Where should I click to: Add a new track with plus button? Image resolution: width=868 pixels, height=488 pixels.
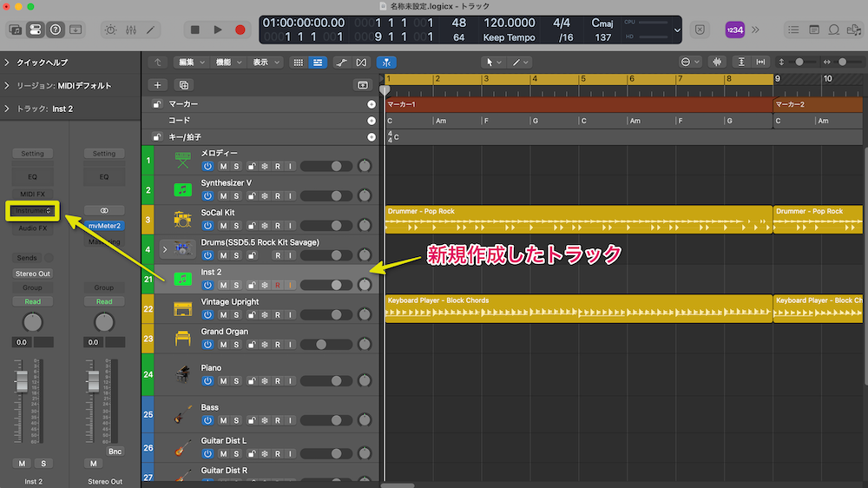pos(157,85)
